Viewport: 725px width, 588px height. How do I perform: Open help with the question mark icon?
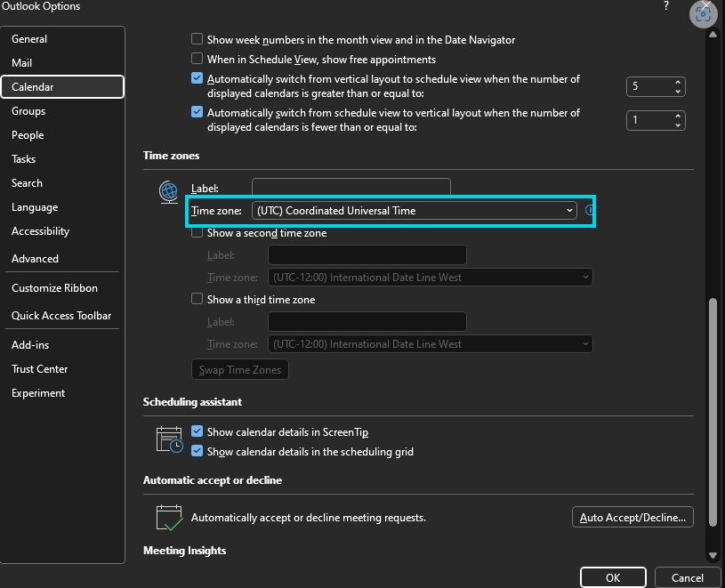click(x=665, y=6)
